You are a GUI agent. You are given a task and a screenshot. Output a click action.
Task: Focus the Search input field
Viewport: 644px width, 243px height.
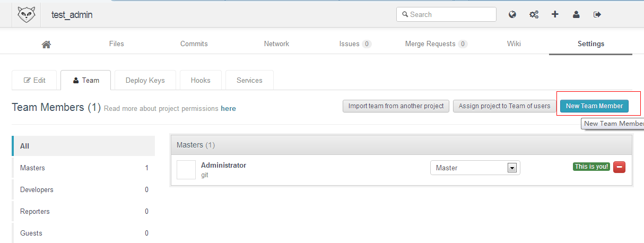coord(446,14)
